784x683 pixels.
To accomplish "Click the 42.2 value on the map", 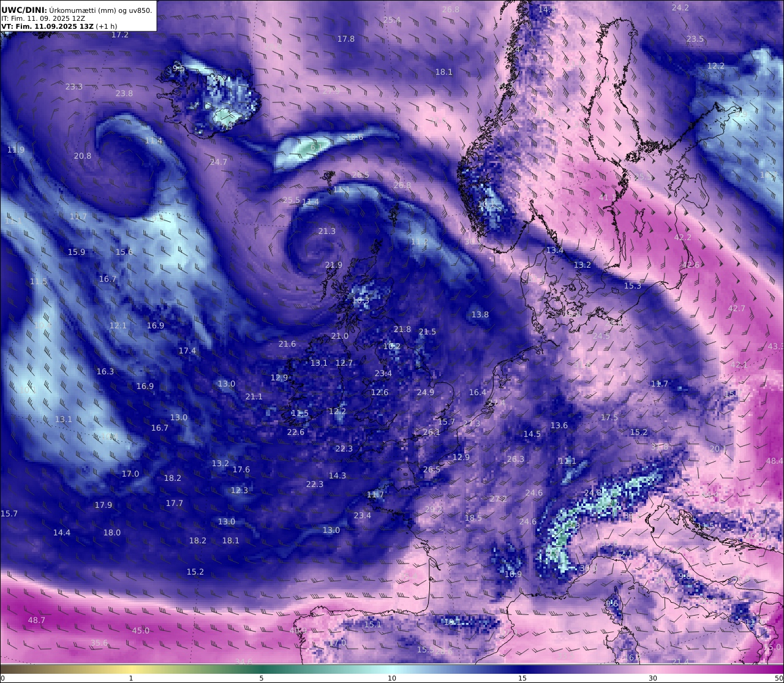I will coord(683,238).
